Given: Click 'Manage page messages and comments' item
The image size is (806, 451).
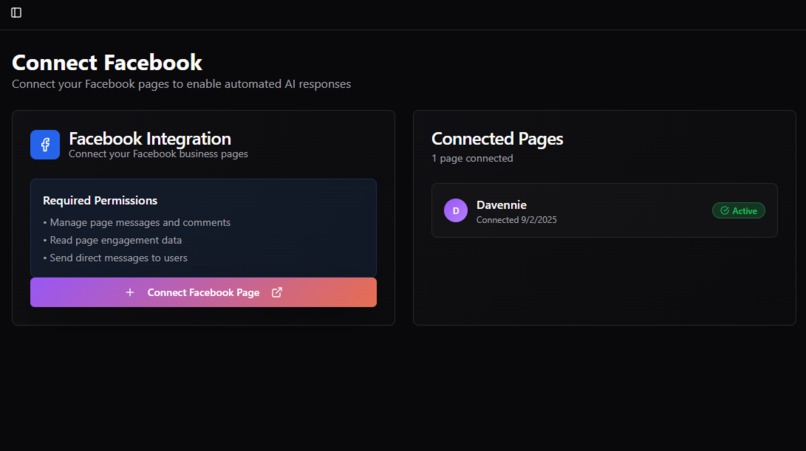Looking at the screenshot, I should [137, 222].
